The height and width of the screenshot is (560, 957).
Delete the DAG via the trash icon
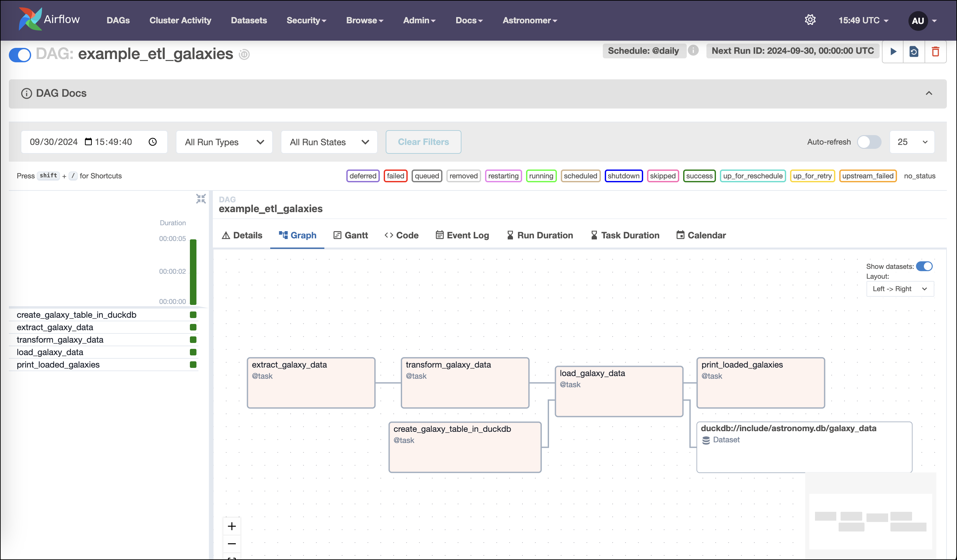(935, 51)
